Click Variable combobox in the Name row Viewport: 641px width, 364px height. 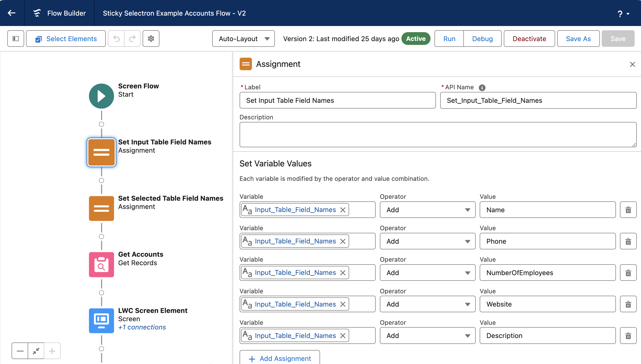[x=307, y=210]
